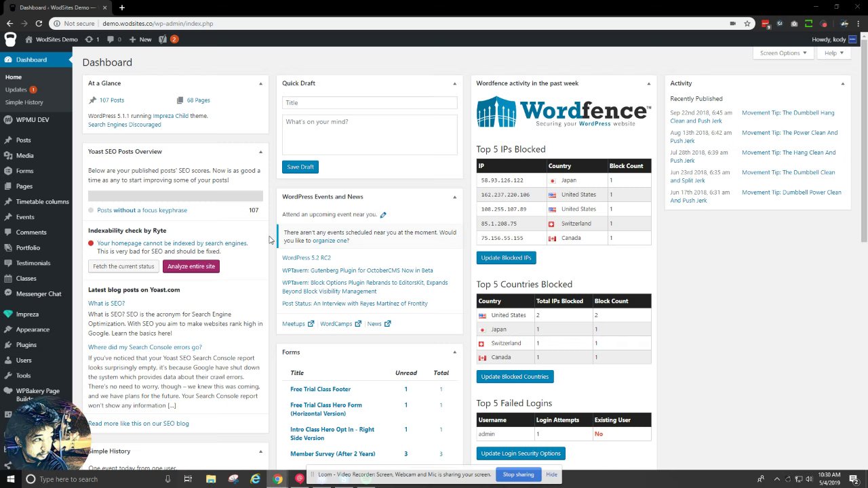
Task: Open the Help dropdown tab
Action: point(833,53)
